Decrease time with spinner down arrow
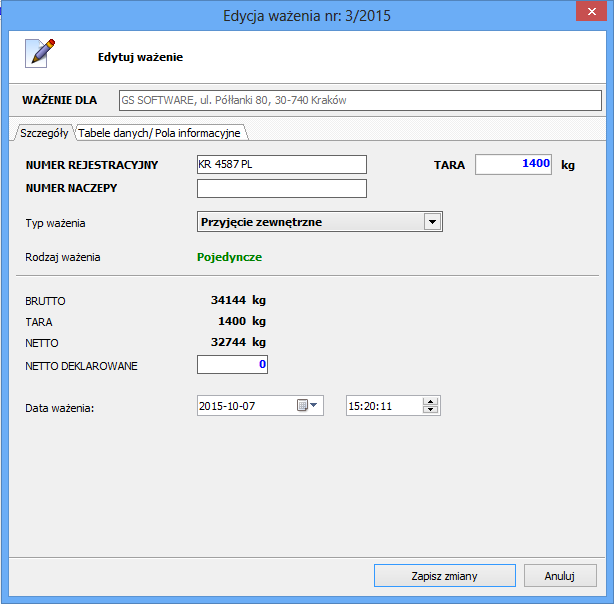The image size is (614, 604). pyautogui.click(x=431, y=410)
